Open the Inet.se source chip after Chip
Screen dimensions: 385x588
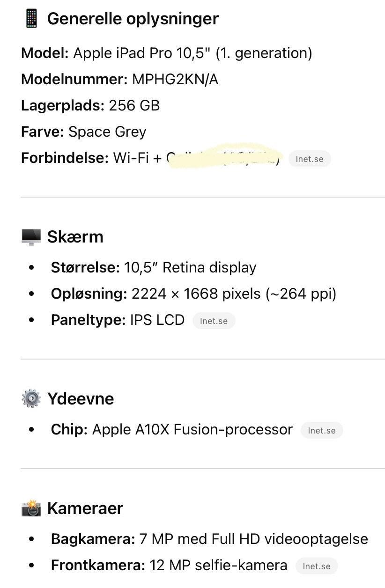[321, 431]
